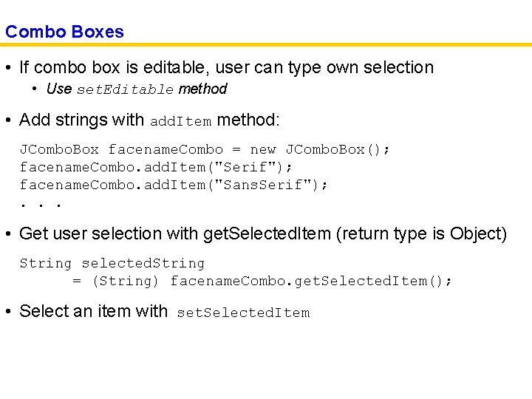This screenshot has height=399, width=532.
Task: Click the "set.Selected.Item" code word
Action: pyautogui.click(x=243, y=313)
